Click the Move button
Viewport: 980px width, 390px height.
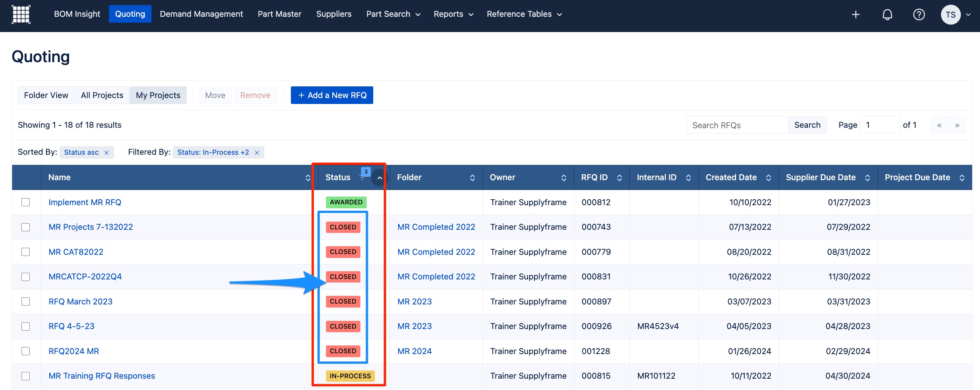coord(215,95)
